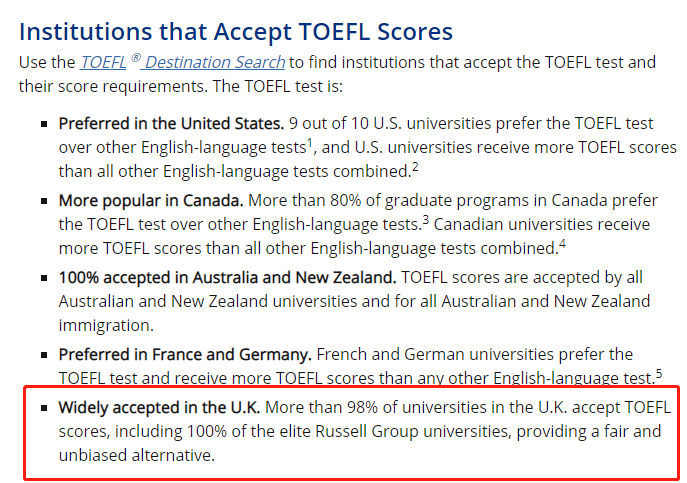The image size is (687, 483).
Task: Click footnote superscript 1 after "English-language tests"
Action: pos(311,143)
